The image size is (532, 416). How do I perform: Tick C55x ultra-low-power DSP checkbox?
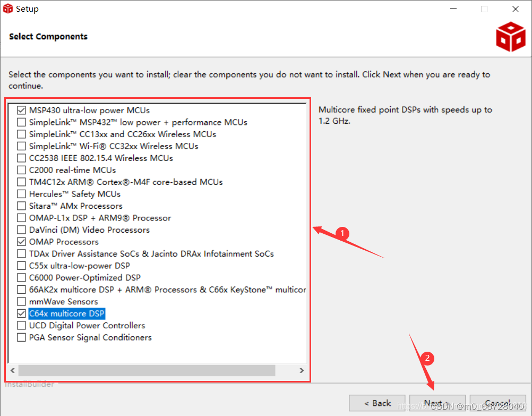[x=21, y=266]
